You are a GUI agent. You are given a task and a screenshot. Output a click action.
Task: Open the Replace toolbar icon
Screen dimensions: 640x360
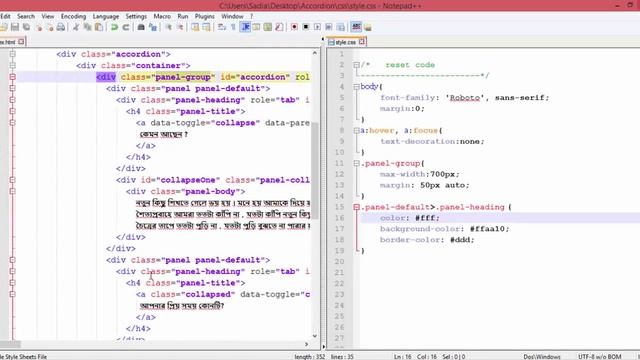click(153, 27)
